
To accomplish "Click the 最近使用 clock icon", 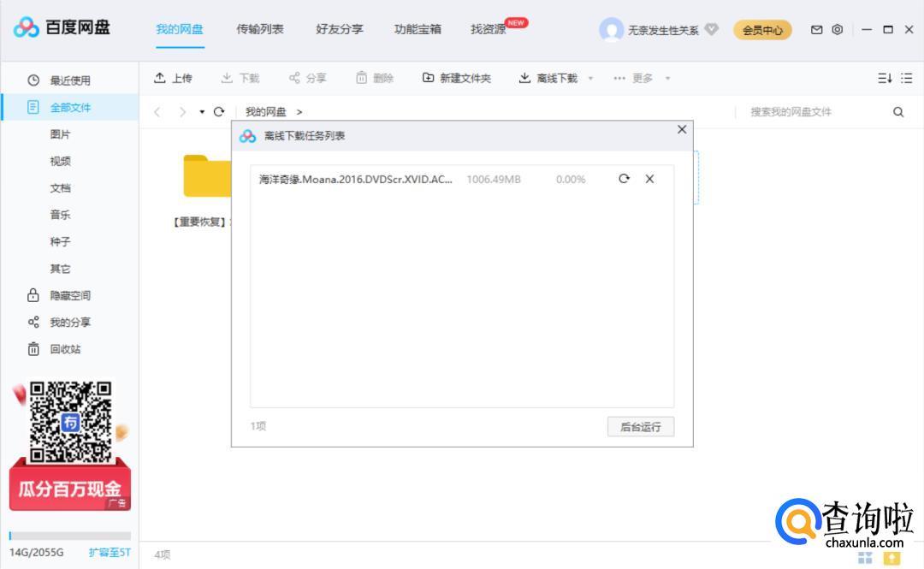I will click(33, 80).
